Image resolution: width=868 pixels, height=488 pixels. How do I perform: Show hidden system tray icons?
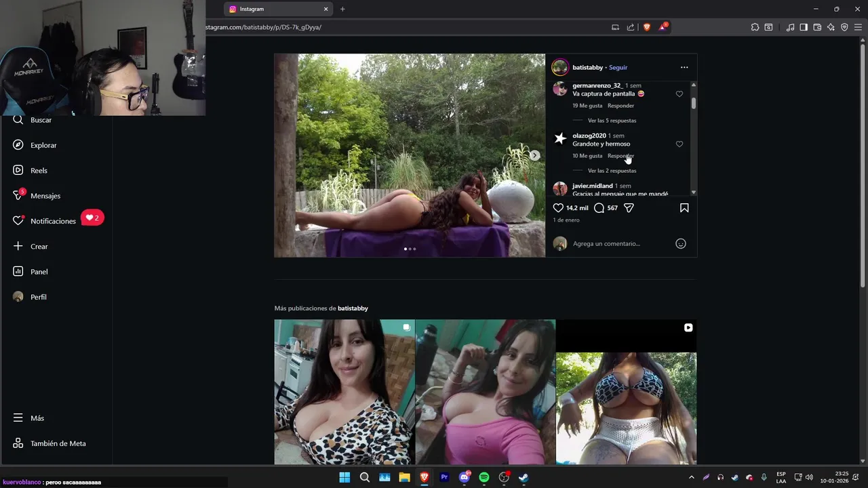pyautogui.click(x=691, y=477)
